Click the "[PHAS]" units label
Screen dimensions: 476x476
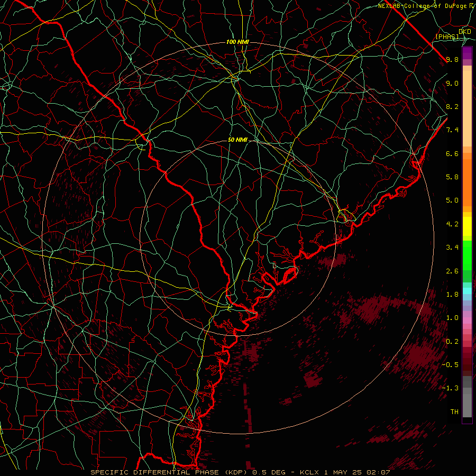pos(447,37)
